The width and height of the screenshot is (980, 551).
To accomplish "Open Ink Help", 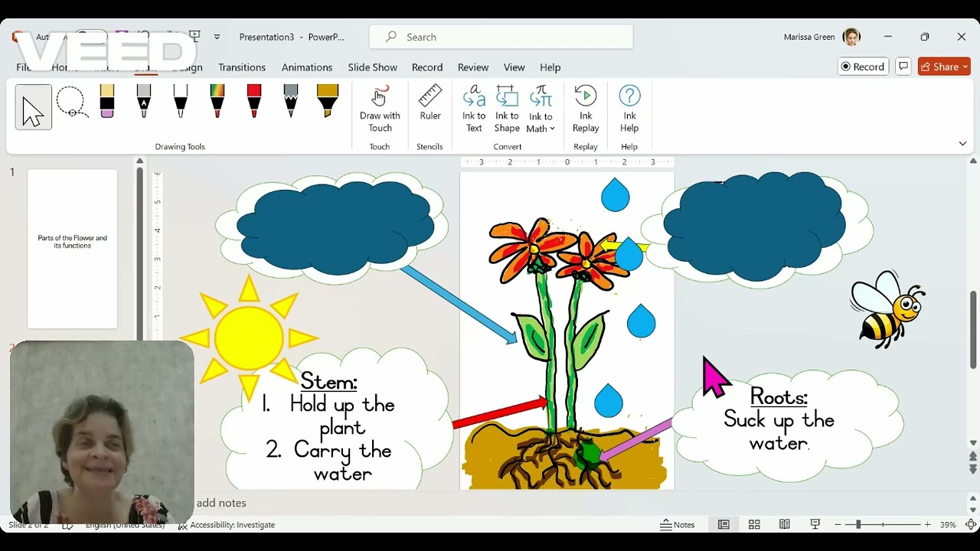I will click(629, 109).
